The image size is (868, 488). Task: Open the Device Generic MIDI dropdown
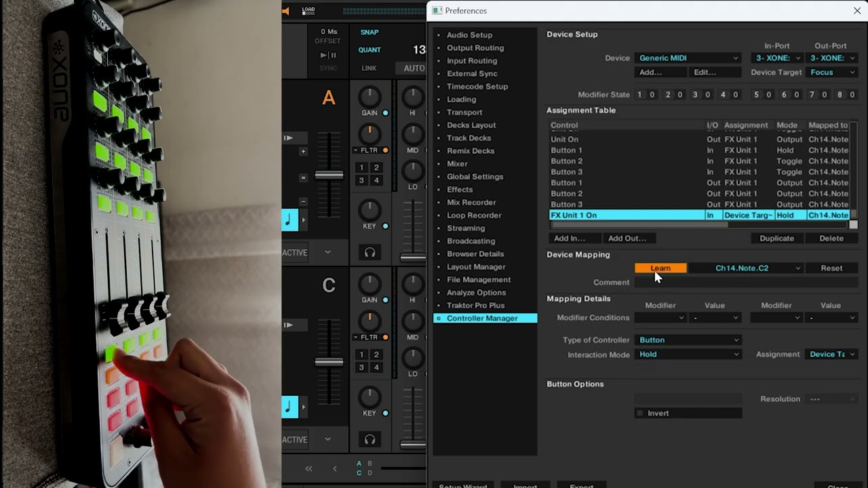[688, 58]
